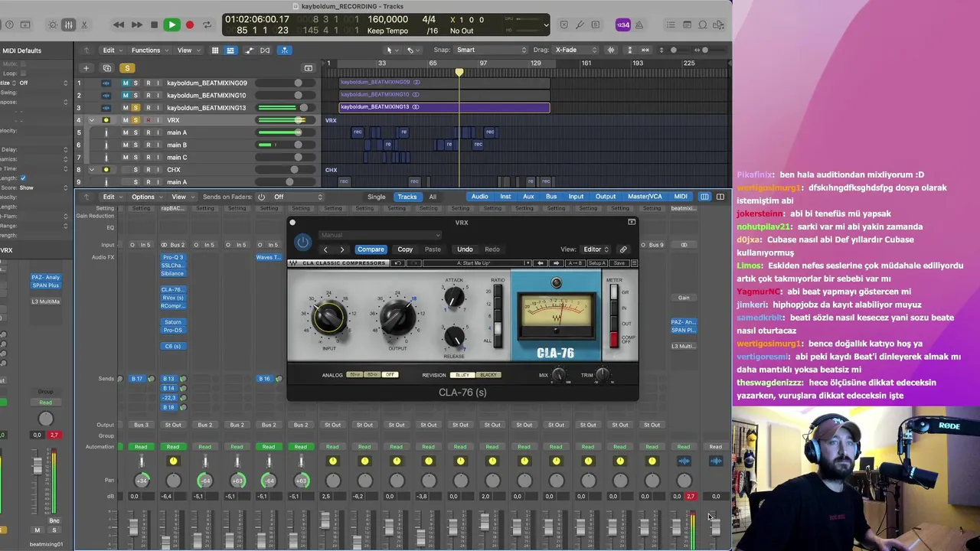This screenshot has width=980, height=551.
Task: Collapse the CHX track stack
Action: tap(92, 170)
